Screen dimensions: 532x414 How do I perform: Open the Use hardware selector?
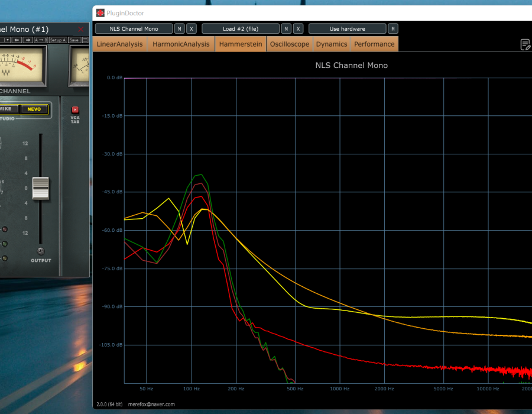[x=348, y=29]
